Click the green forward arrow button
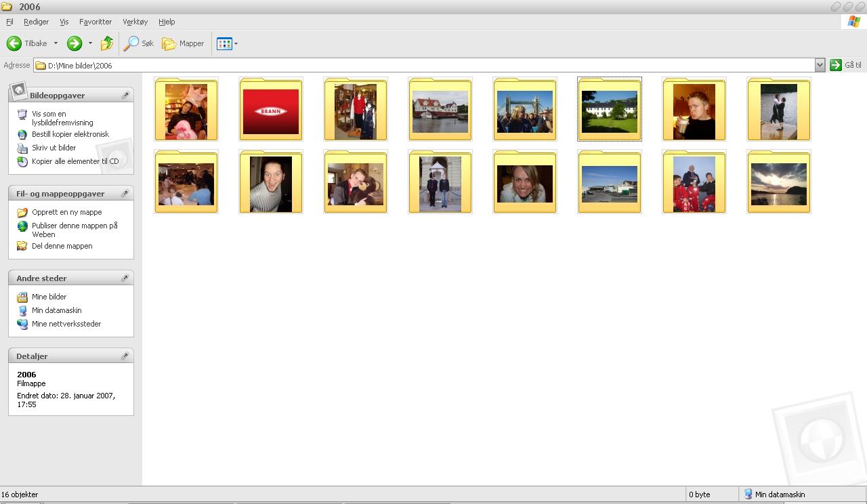 [x=75, y=43]
